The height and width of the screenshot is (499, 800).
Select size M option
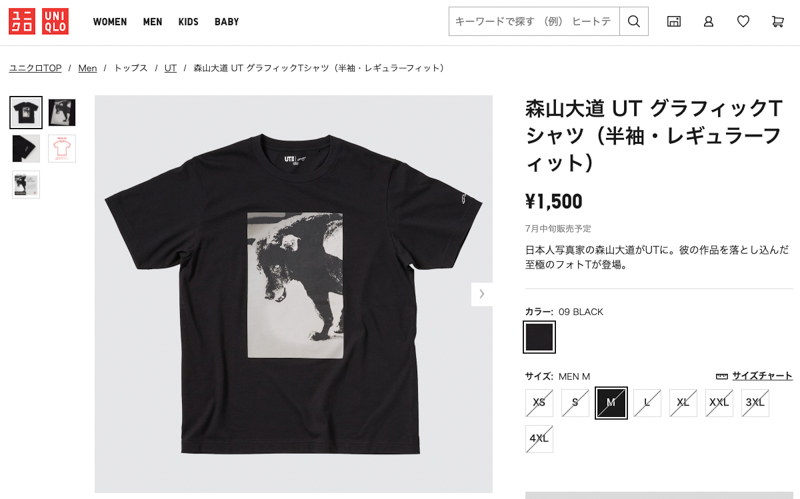pyautogui.click(x=611, y=403)
